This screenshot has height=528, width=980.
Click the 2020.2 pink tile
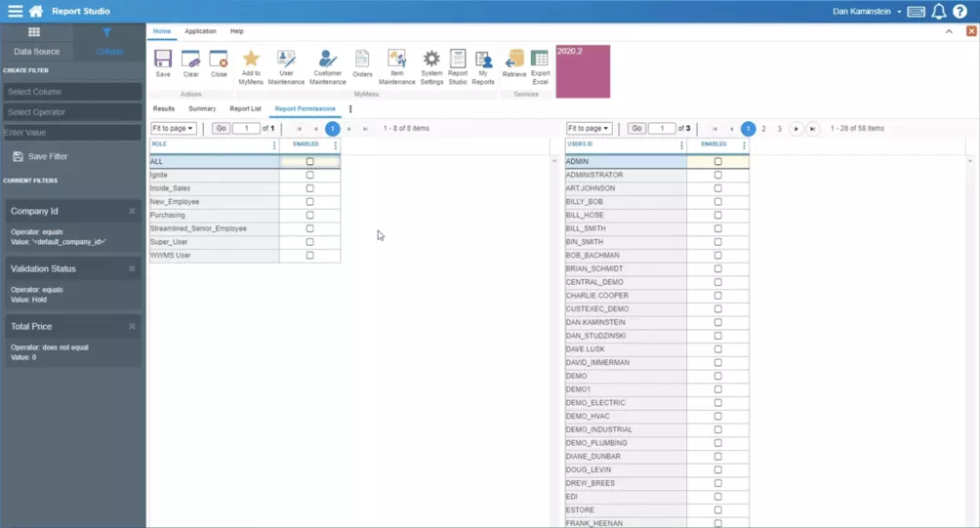pos(583,71)
